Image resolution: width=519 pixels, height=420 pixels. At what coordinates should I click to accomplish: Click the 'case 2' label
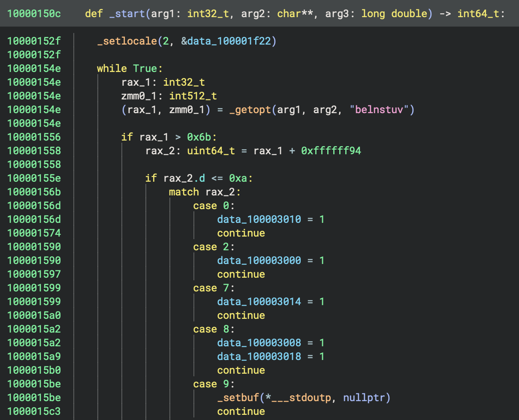coord(214,247)
